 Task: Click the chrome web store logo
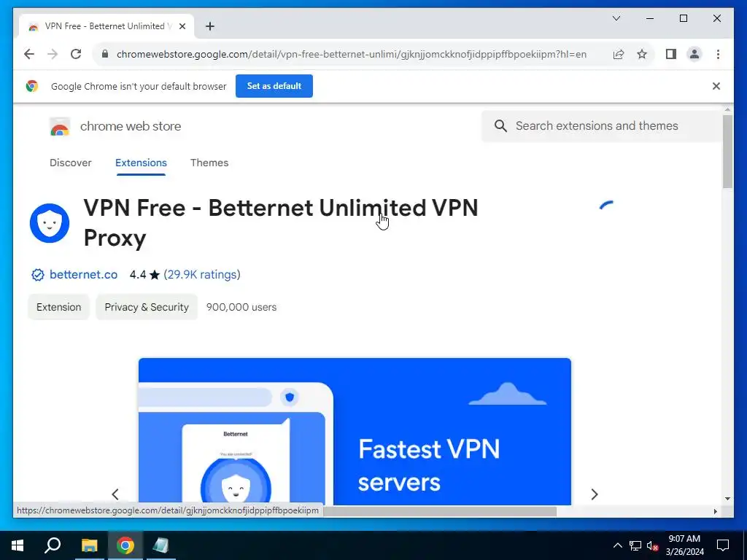60,127
